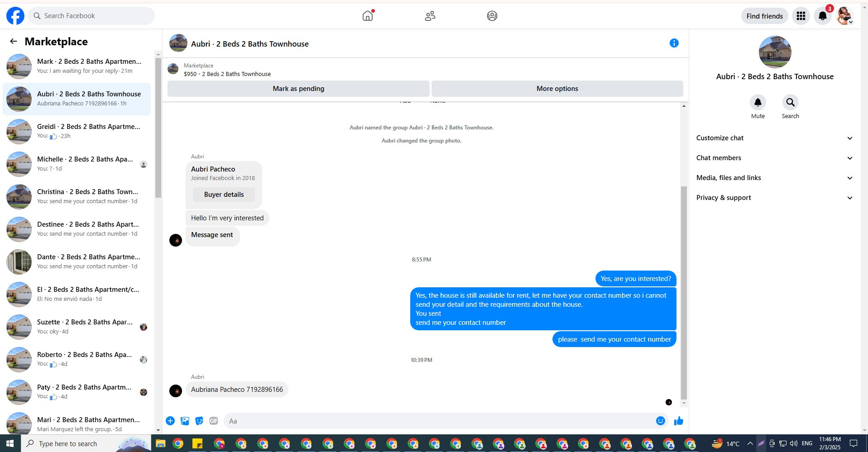Image resolution: width=868 pixels, height=452 pixels.
Task: Mute the Aubri conversation
Action: tap(758, 103)
